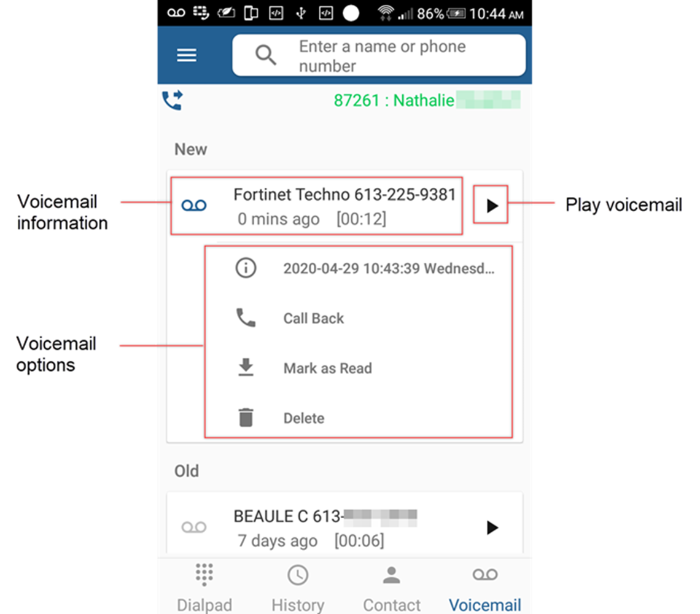Tap the phone icon next to Call Back
Image resolution: width=700 pixels, height=614 pixels.
click(x=246, y=317)
